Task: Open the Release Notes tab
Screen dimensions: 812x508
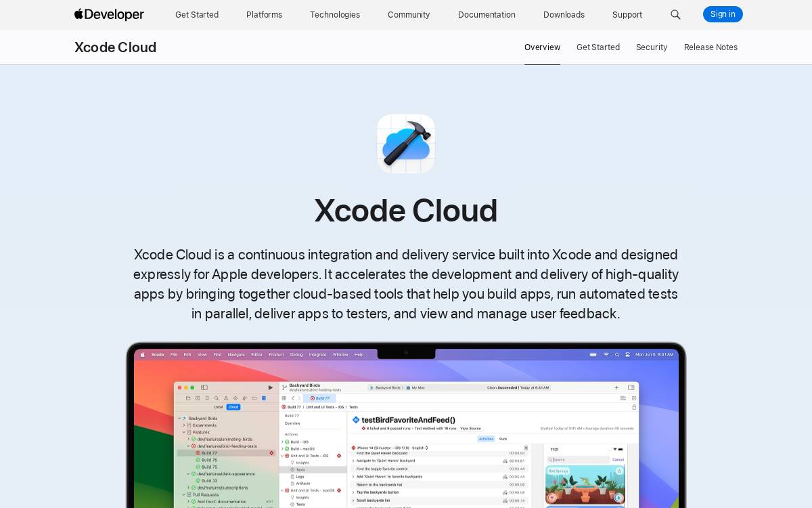Action: tap(710, 47)
